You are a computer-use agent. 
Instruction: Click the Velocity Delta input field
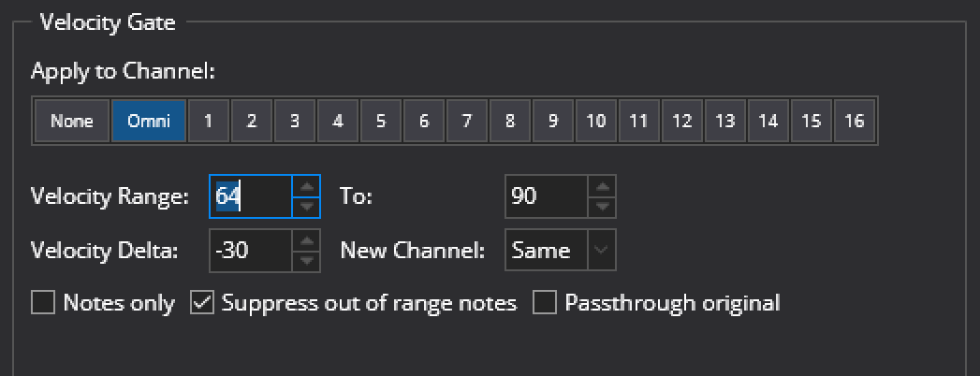coord(251,251)
